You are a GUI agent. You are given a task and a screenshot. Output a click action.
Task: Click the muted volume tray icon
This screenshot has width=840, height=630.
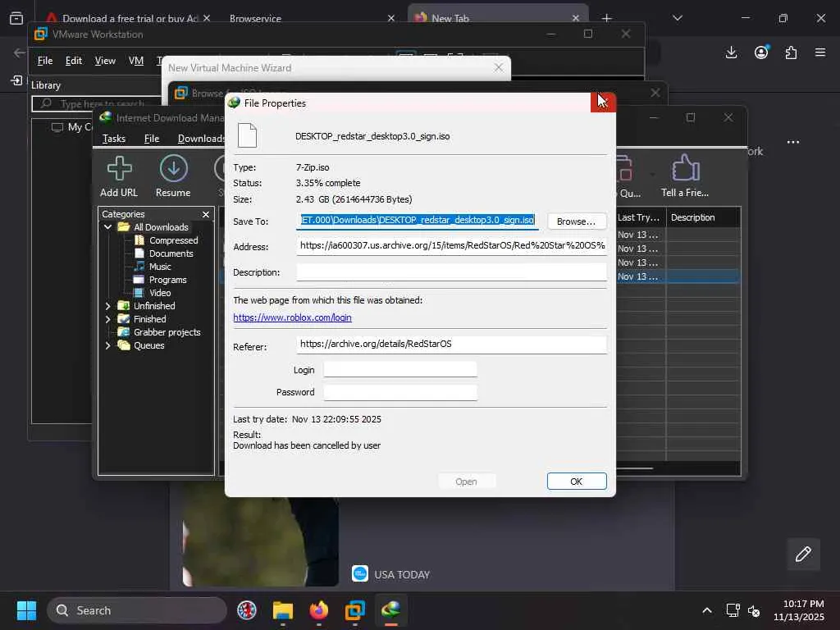[x=754, y=610]
